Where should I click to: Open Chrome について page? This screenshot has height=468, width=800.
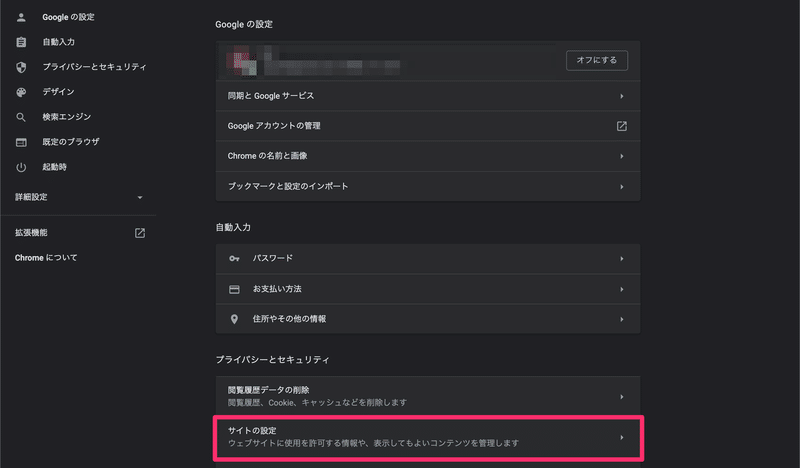click(46, 258)
